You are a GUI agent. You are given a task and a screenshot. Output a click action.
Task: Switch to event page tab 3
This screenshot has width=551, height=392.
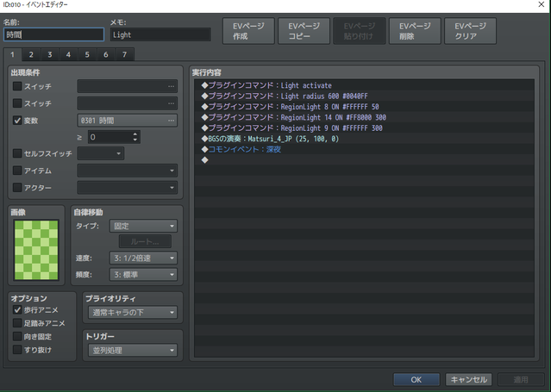pyautogui.click(x=49, y=54)
